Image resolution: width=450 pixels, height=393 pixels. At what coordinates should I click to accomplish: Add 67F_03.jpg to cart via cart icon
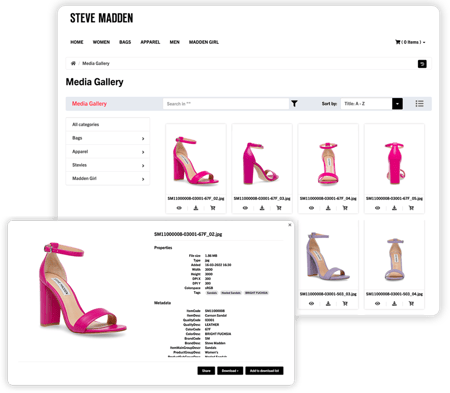tap(279, 208)
